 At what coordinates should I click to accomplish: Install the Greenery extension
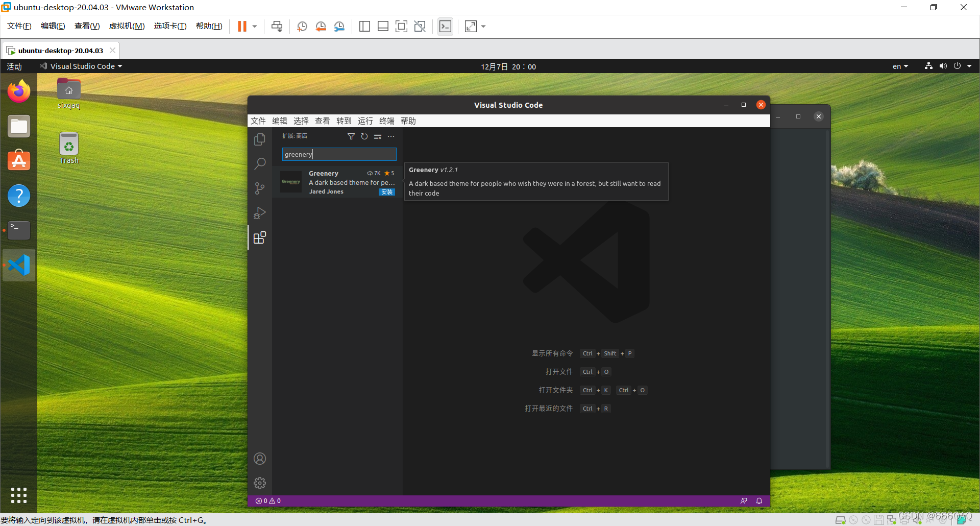pos(387,192)
